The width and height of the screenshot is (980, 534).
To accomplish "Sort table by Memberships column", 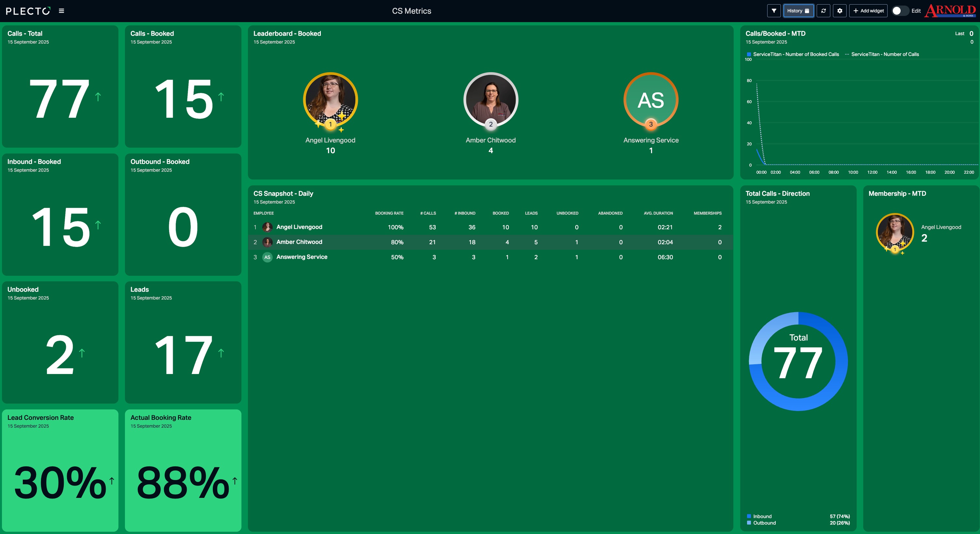I will tap(708, 213).
